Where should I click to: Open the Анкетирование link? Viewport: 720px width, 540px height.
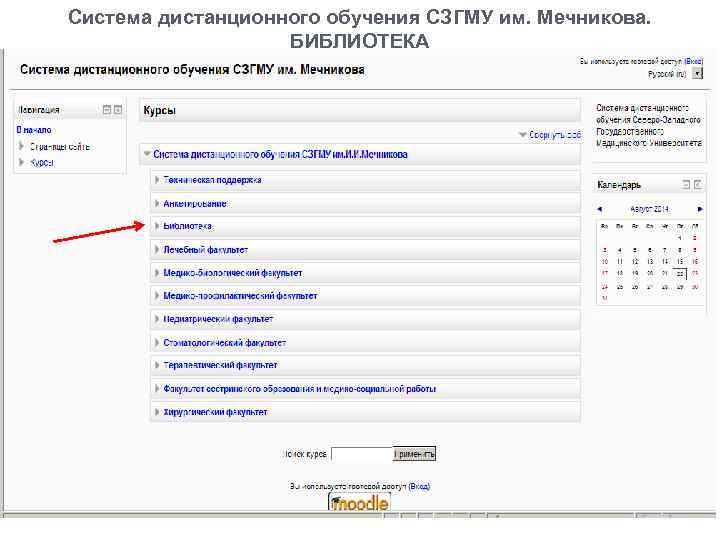click(x=195, y=203)
